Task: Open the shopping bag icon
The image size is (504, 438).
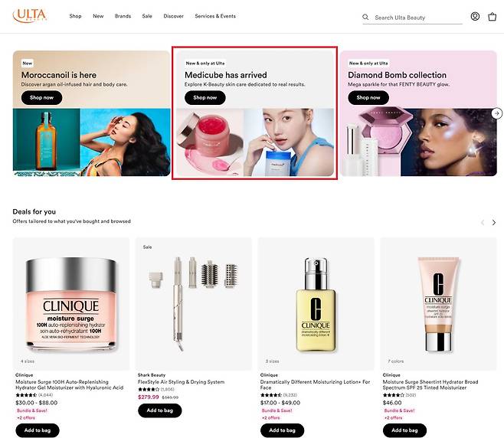Action: (492, 17)
